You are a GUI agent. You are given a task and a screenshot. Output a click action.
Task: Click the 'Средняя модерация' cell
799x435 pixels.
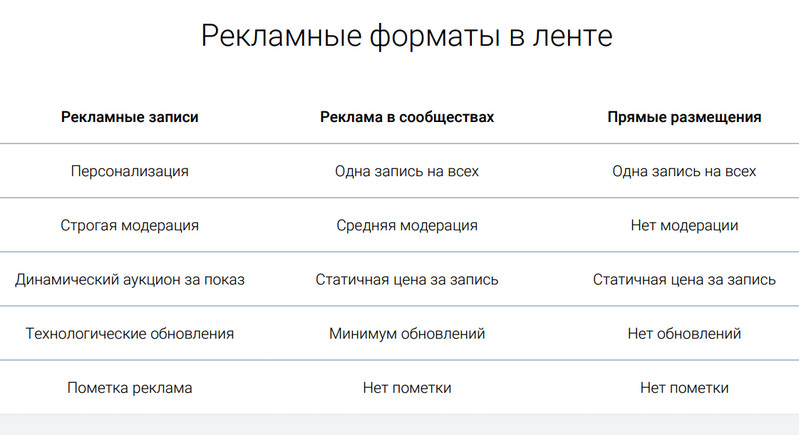coord(407,225)
